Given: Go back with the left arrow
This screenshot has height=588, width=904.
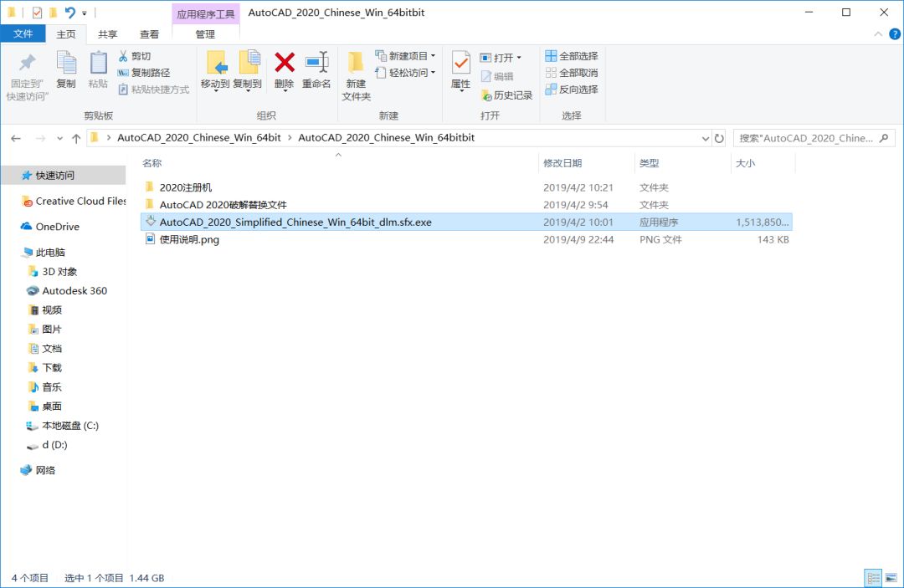Looking at the screenshot, I should [x=16, y=138].
